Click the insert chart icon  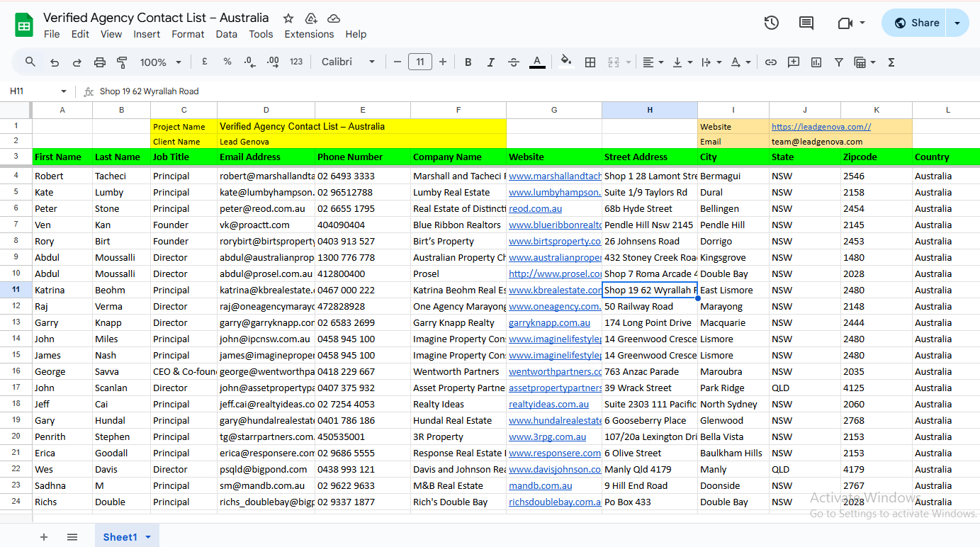tap(816, 62)
